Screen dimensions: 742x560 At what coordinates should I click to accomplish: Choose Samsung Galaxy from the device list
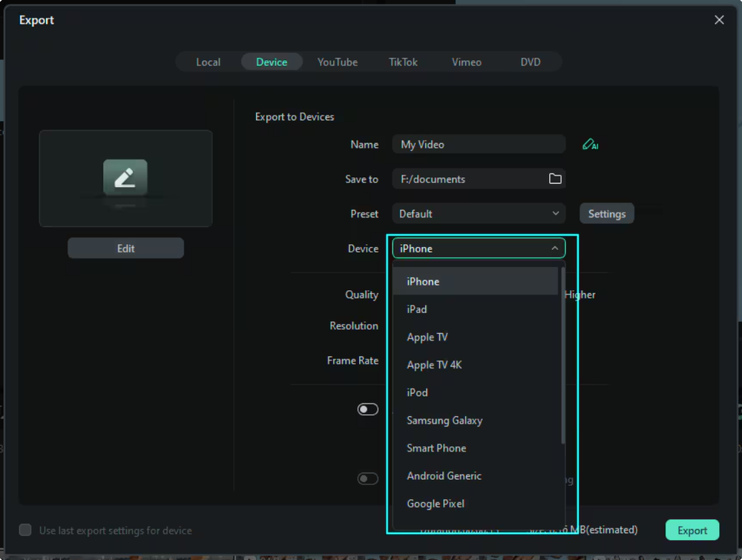pyautogui.click(x=444, y=420)
